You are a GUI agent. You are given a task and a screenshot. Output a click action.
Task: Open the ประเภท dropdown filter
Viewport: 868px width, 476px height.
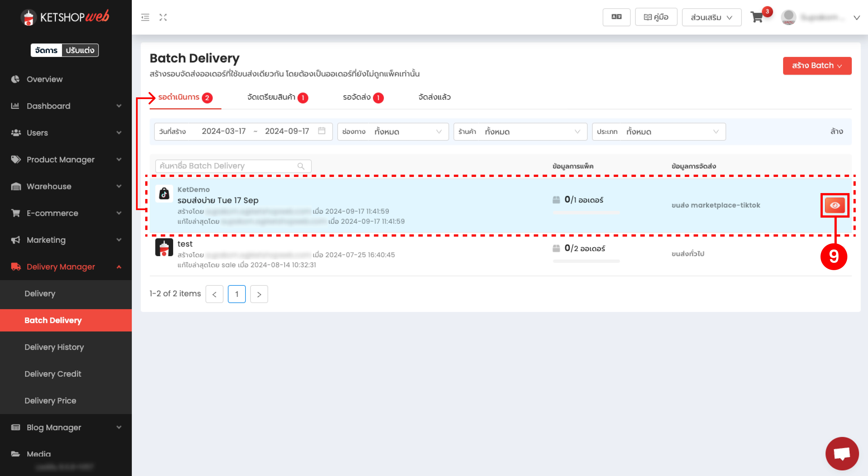[659, 132]
